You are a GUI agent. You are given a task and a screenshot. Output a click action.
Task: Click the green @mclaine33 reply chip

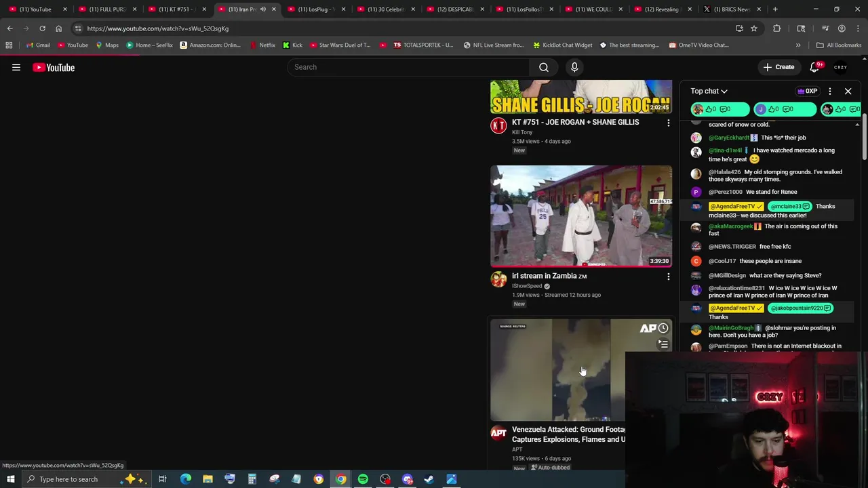pos(789,206)
